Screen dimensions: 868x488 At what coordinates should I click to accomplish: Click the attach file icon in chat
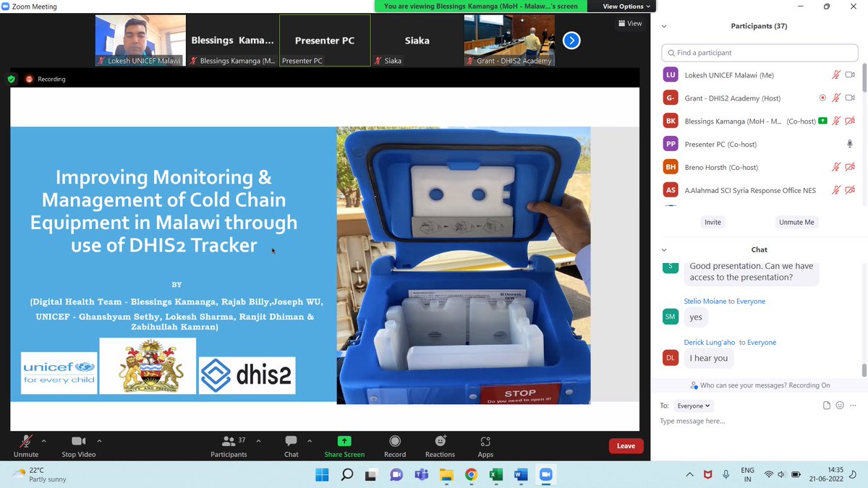(827, 406)
